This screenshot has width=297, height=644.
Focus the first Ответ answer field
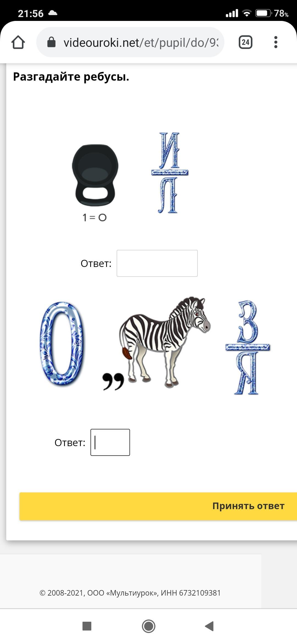[157, 263]
